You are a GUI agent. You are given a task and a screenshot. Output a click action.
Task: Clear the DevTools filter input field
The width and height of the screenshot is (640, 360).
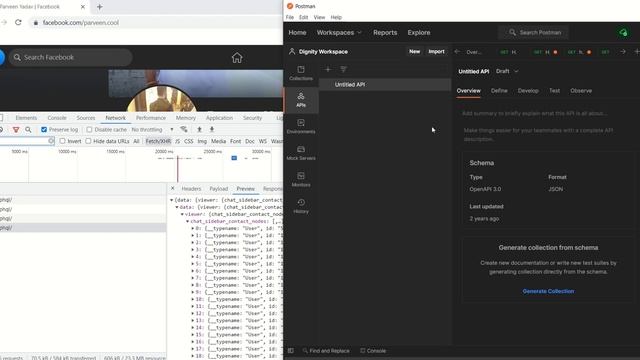[51, 141]
